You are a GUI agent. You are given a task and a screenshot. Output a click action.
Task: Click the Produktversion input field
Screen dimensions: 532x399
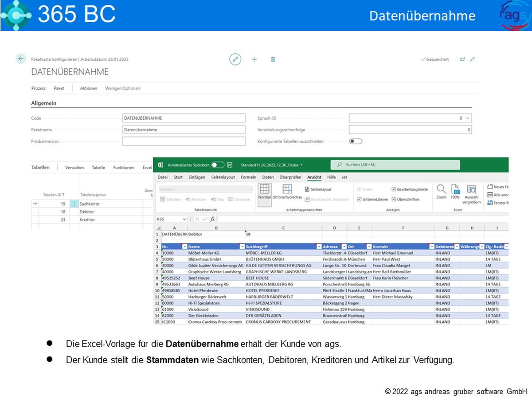184,141
